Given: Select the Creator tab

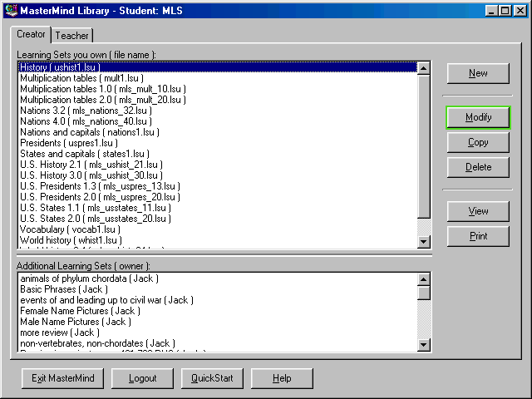Looking at the screenshot, I should point(31,34).
